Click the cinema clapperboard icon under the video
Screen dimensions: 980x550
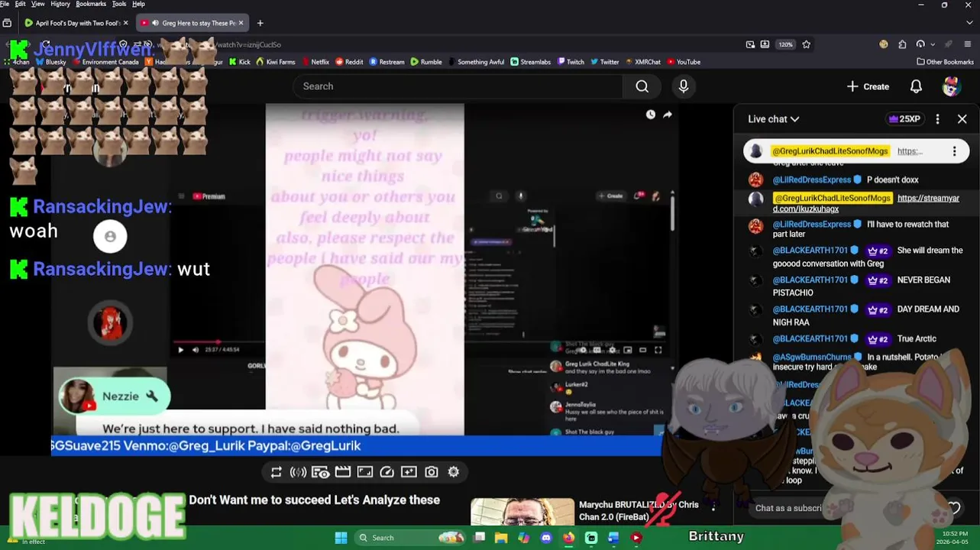343,472
